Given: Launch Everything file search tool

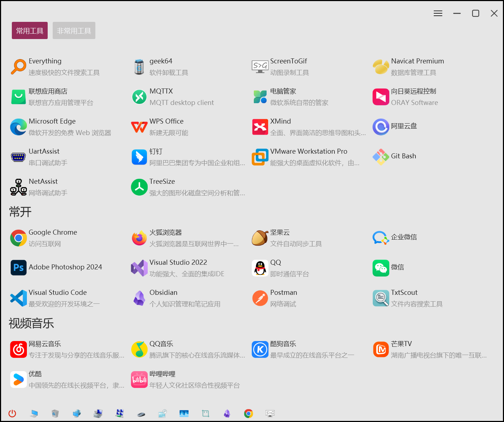Looking at the screenshot, I should pos(19,67).
